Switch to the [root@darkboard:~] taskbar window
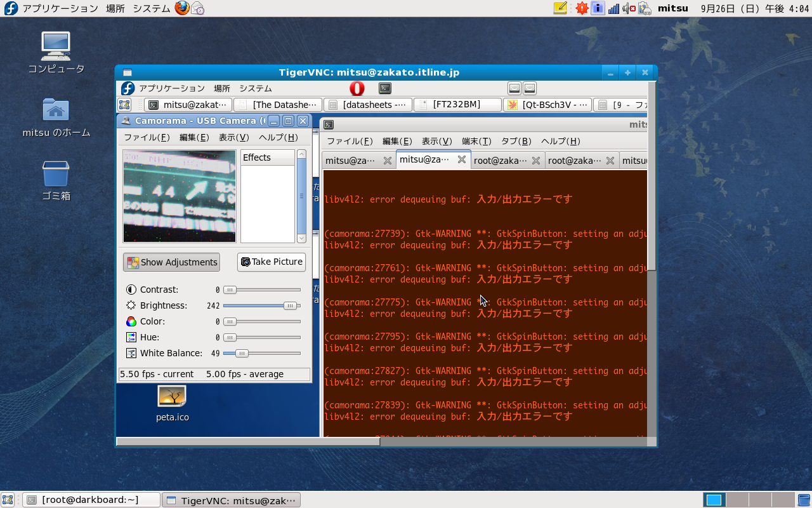Viewport: 812px width, 508px height. 91,500
